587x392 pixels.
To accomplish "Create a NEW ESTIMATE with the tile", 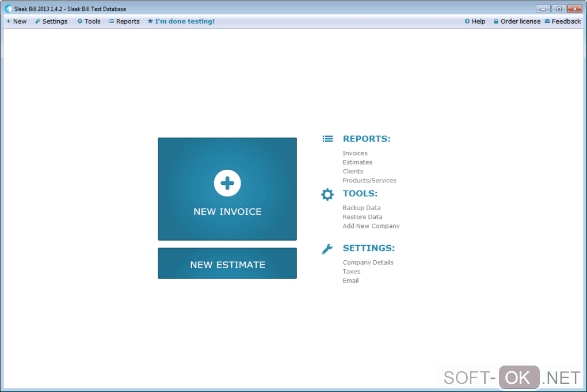I will pyautogui.click(x=227, y=263).
